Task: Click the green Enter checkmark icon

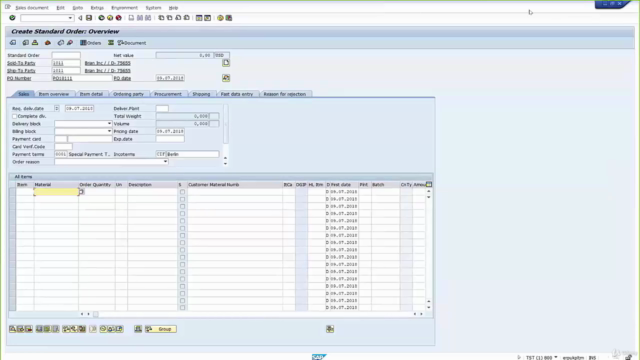Action: [12, 18]
